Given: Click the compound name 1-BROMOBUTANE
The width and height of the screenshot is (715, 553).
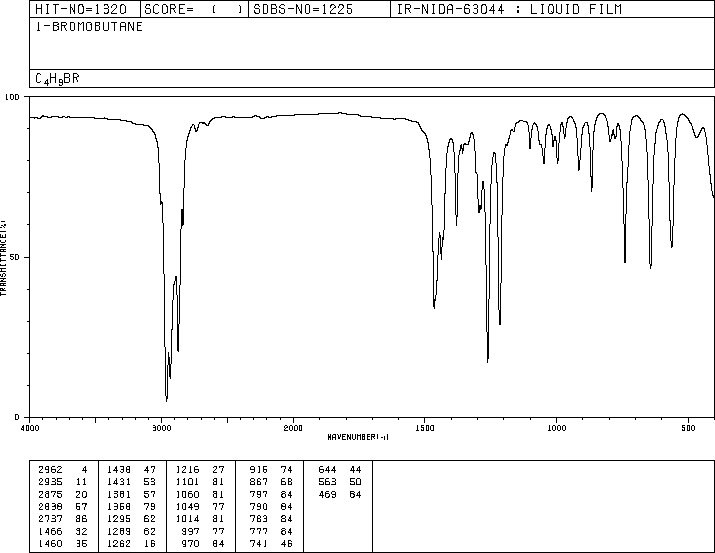Looking at the screenshot, I should [x=89, y=27].
